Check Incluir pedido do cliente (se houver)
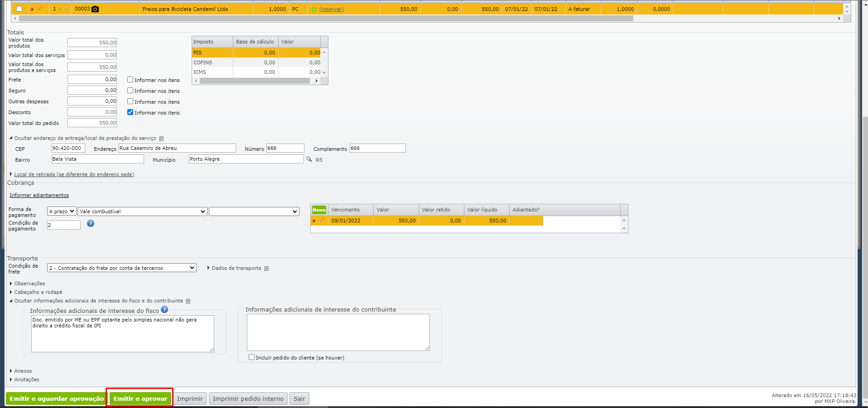This screenshot has height=408, width=868. click(x=252, y=357)
